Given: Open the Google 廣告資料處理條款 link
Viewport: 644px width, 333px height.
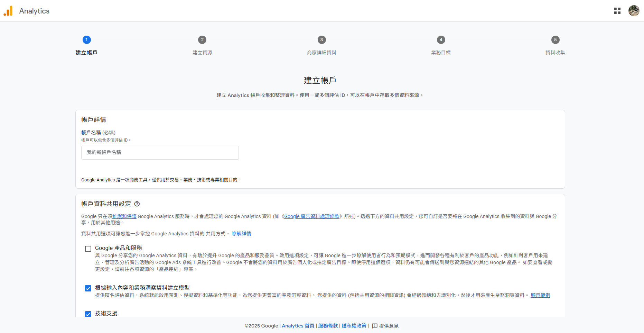Looking at the screenshot, I should (312, 216).
